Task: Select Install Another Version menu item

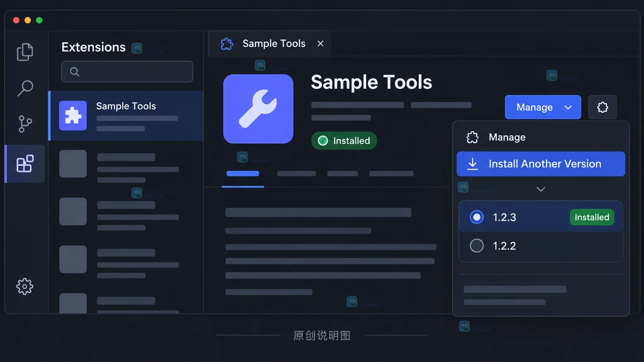Action: coord(541,164)
